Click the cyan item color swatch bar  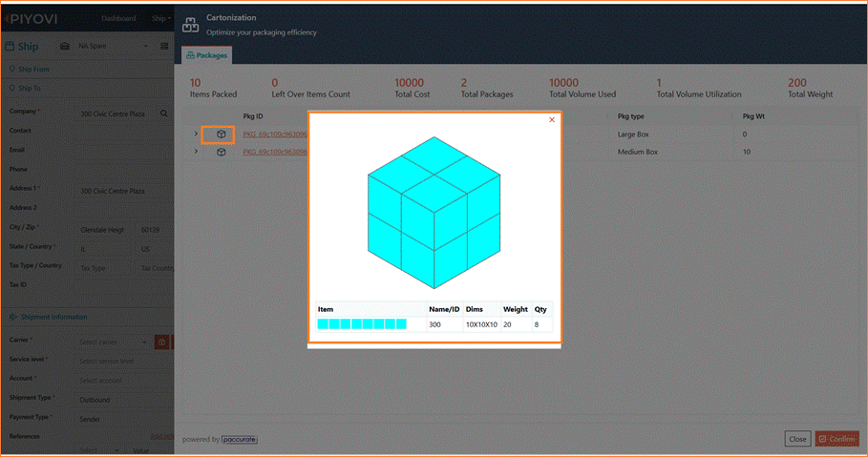(x=362, y=324)
